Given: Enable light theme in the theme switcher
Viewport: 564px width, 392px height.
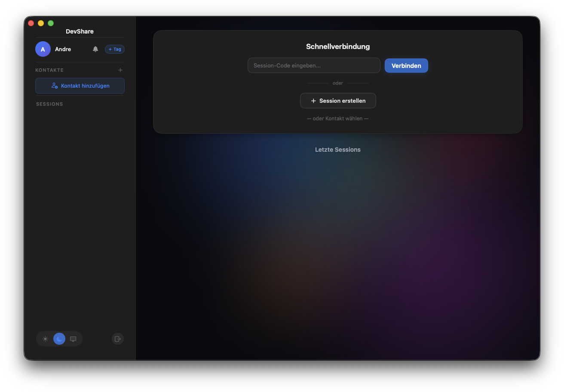Looking at the screenshot, I should [x=45, y=339].
